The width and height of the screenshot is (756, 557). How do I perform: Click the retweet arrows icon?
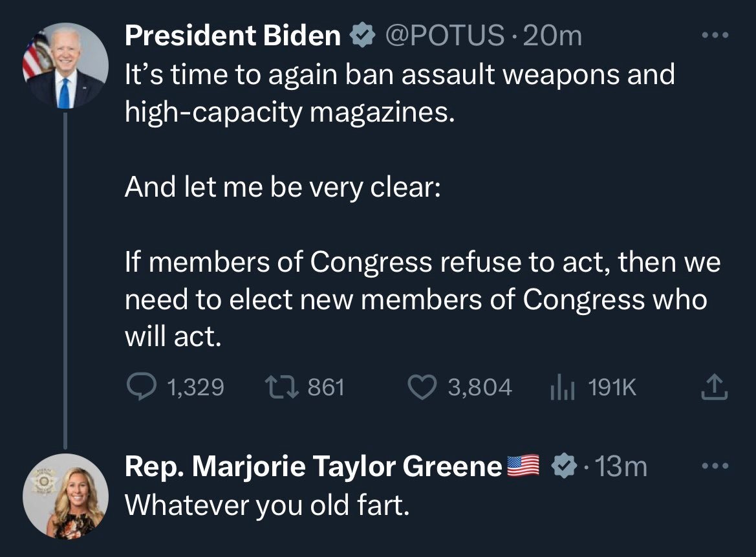[x=282, y=387]
